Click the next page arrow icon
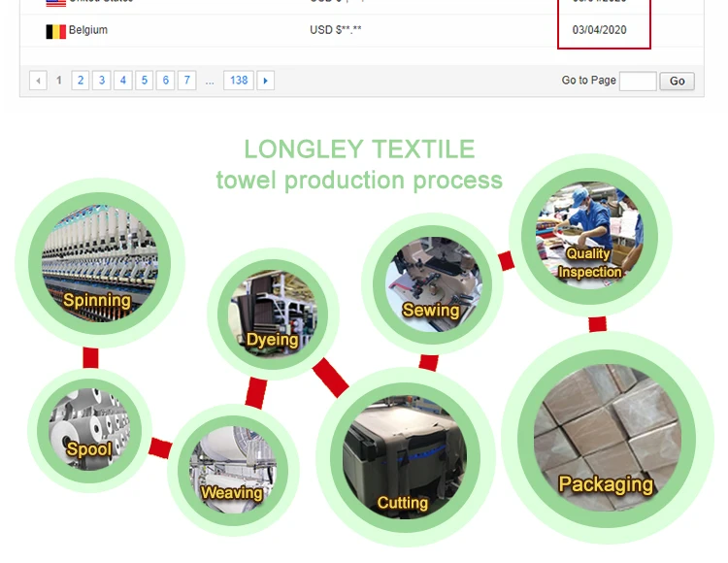The height and width of the screenshot is (563, 728). point(266,81)
